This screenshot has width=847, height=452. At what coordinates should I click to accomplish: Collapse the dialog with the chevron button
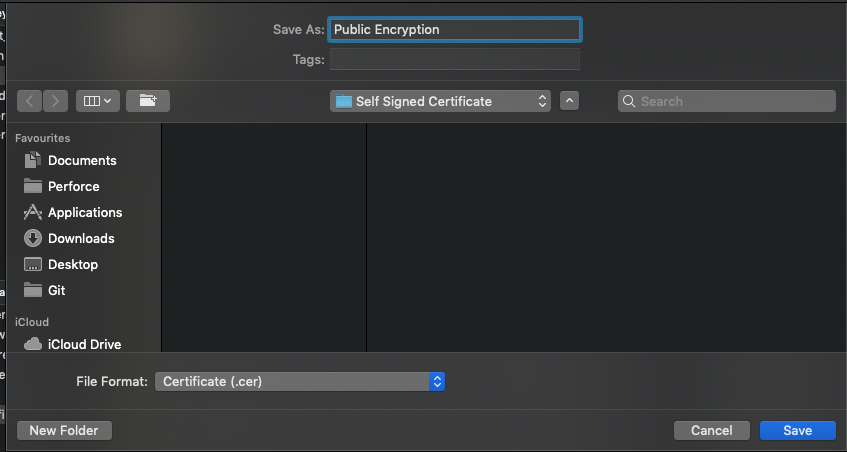coord(569,101)
